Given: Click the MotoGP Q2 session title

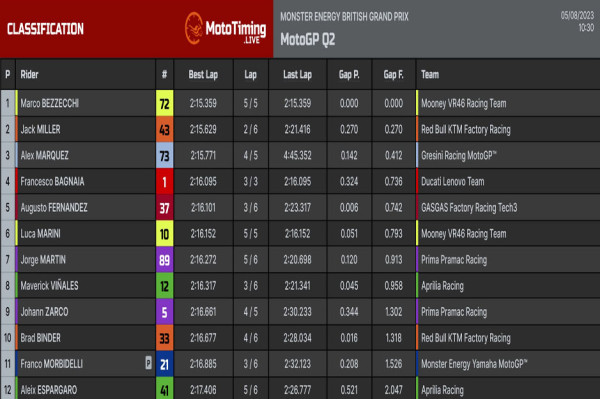Looking at the screenshot, I should 308,39.
